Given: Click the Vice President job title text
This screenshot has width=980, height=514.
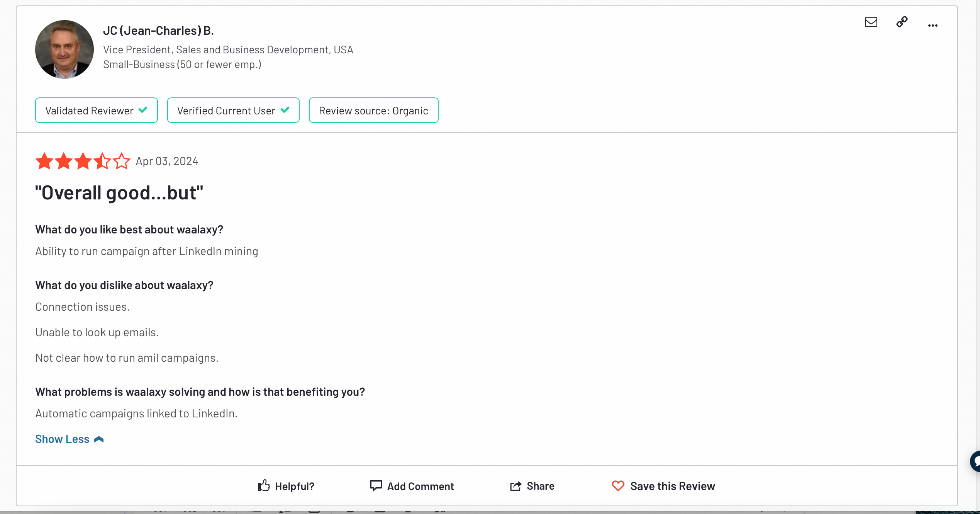Looking at the screenshot, I should coord(228,50).
